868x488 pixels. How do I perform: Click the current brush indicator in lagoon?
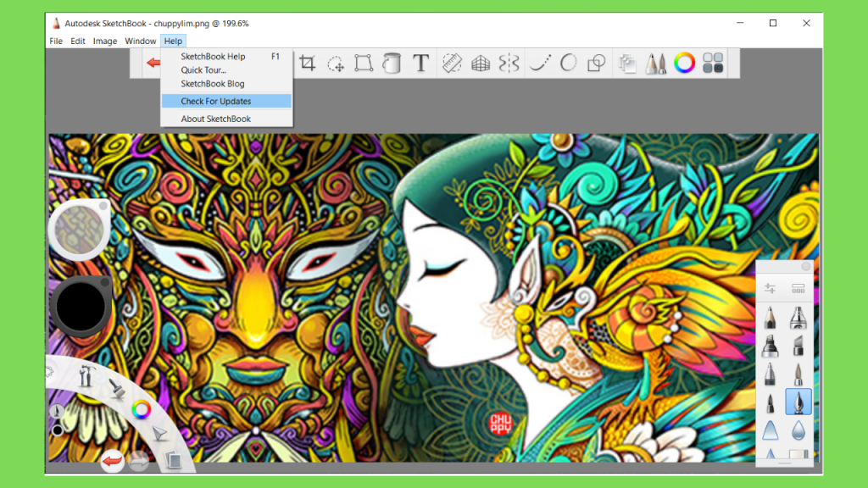tap(57, 411)
